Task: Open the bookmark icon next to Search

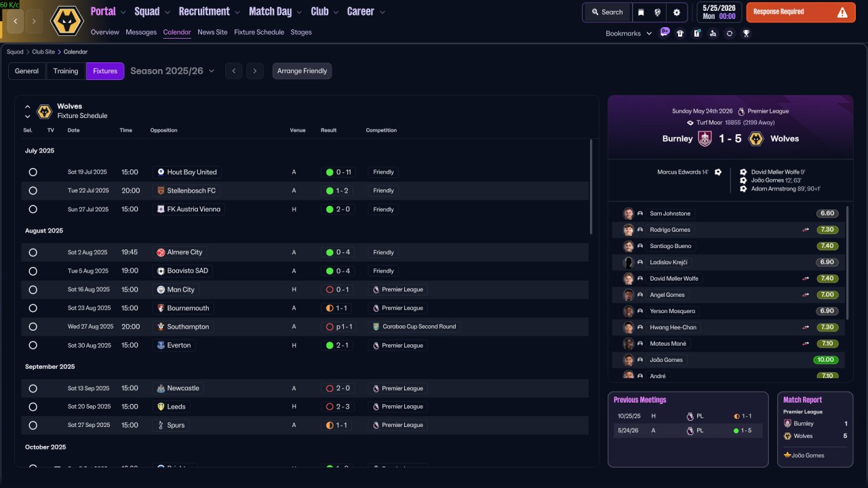Action: 642,12
